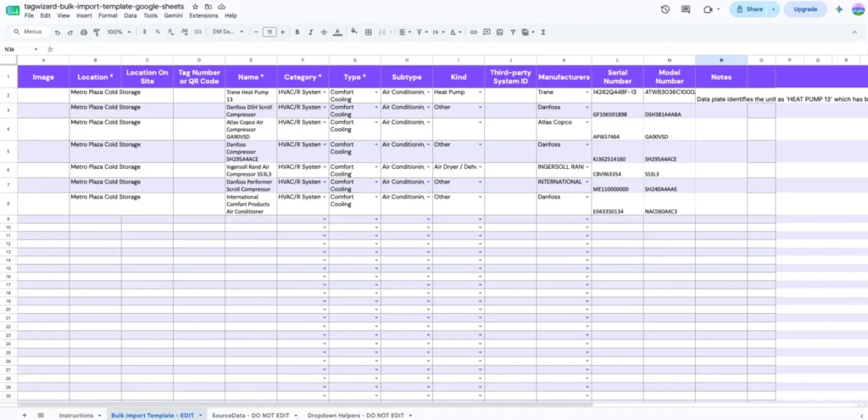Open the DM Sans font family dropdown
The image size is (868, 420).
coord(227,32)
